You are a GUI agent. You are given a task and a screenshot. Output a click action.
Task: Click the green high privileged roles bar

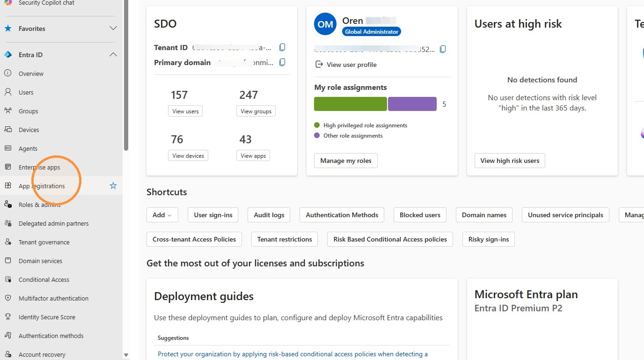pos(351,104)
